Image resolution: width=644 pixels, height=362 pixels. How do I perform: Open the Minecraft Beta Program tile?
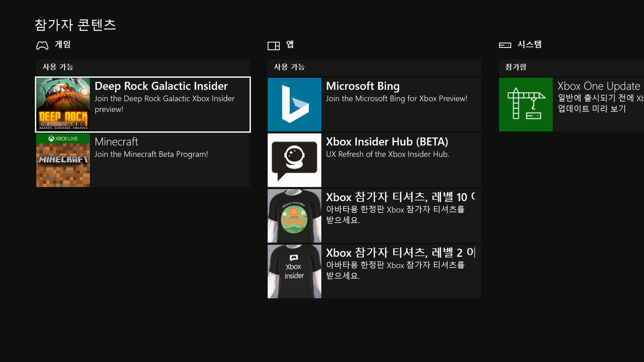[x=143, y=160]
